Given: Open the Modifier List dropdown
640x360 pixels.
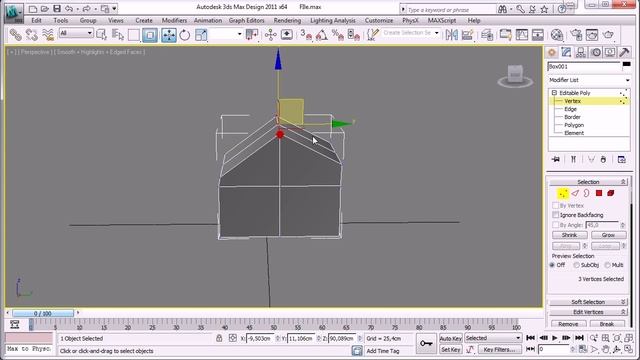Looking at the screenshot, I should pos(589,80).
